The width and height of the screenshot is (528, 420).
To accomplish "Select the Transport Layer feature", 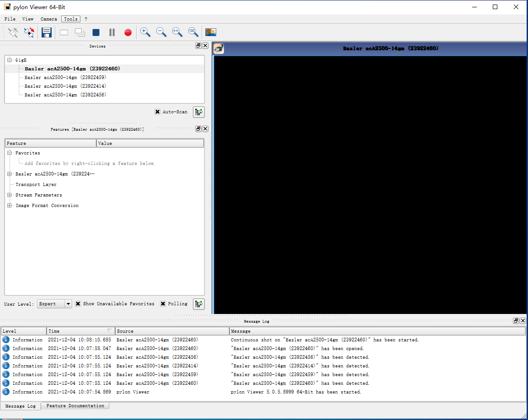I will (36, 185).
